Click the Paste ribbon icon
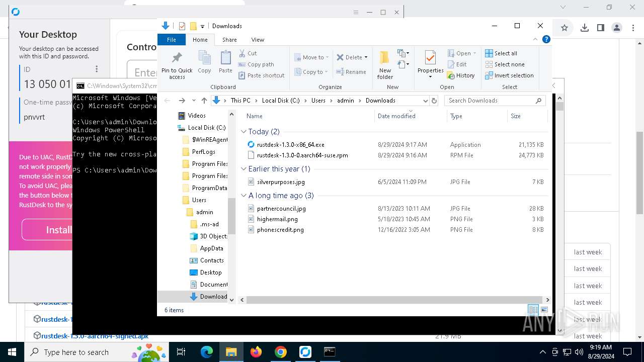This screenshot has width=644, height=362. [x=225, y=62]
